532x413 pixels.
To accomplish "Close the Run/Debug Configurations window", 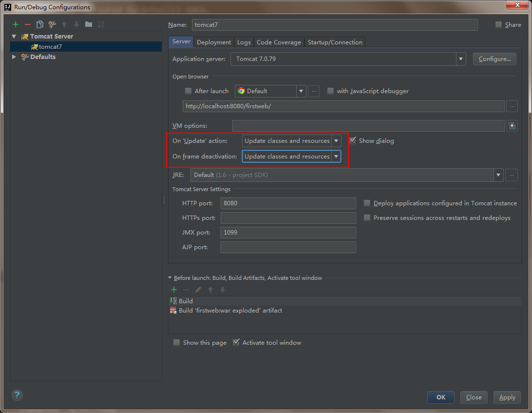I will point(517,5).
